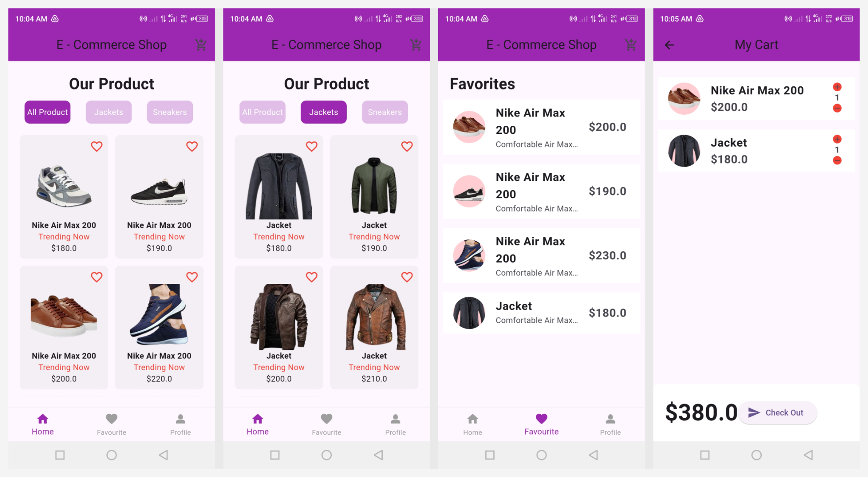
Task: Tap Android back button under My Cart
Action: 808,455
